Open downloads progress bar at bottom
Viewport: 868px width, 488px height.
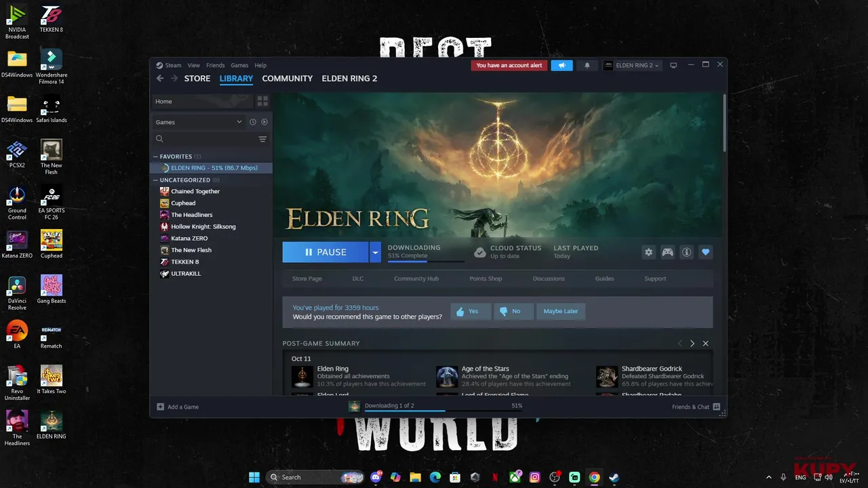pos(434,407)
